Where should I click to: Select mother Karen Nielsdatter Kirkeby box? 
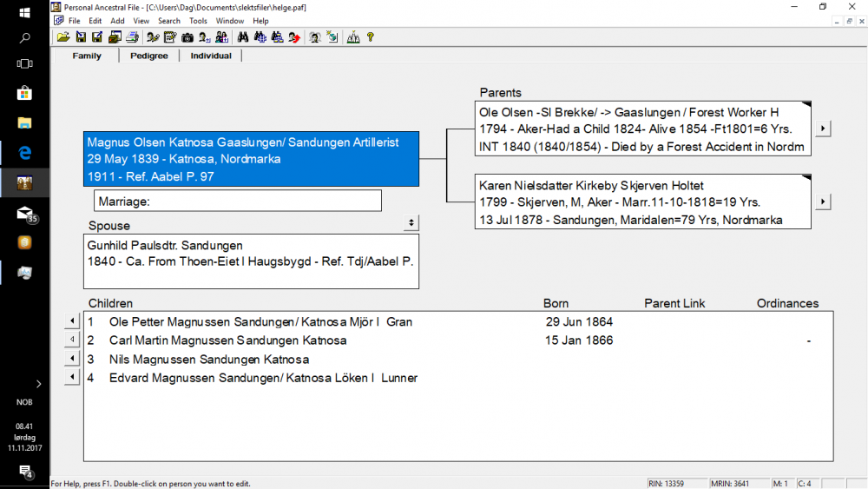(642, 202)
